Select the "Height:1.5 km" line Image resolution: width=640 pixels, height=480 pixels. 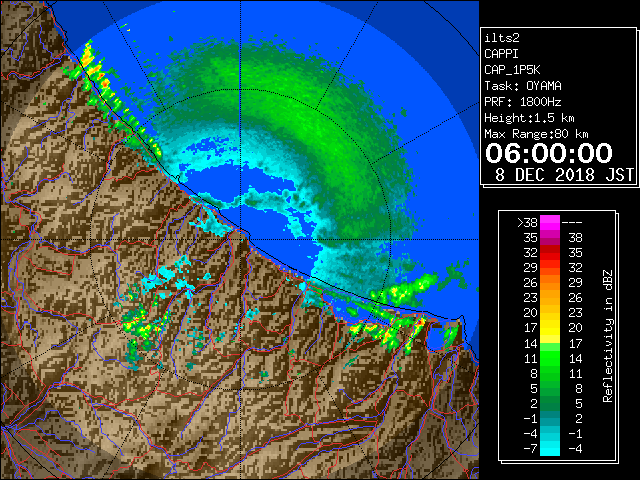[529, 118]
